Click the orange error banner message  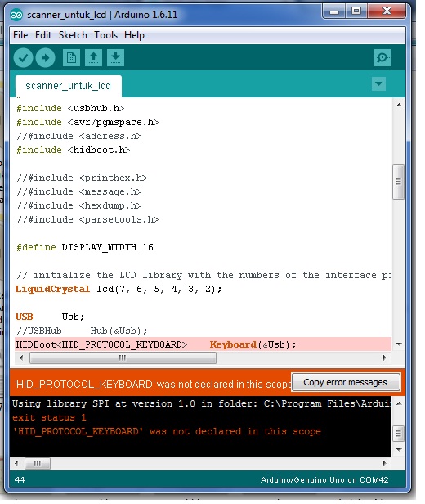(153, 384)
